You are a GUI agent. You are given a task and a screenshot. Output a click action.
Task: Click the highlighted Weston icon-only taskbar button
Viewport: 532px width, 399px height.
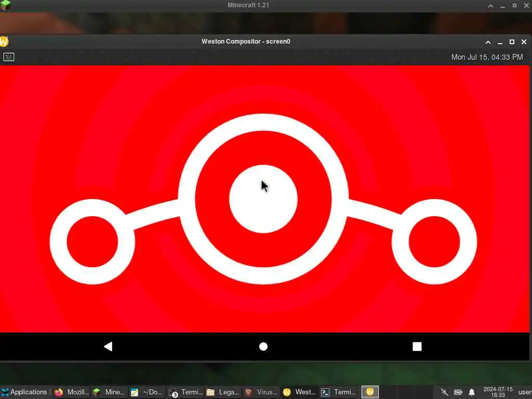[370, 392]
